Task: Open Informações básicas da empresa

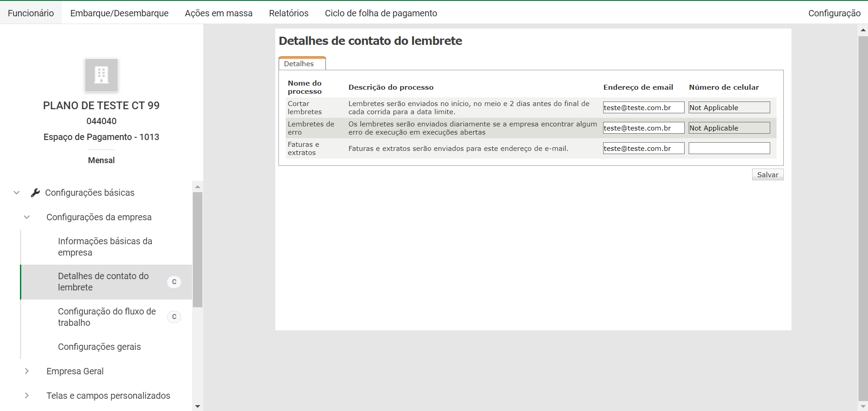Action: click(x=105, y=247)
